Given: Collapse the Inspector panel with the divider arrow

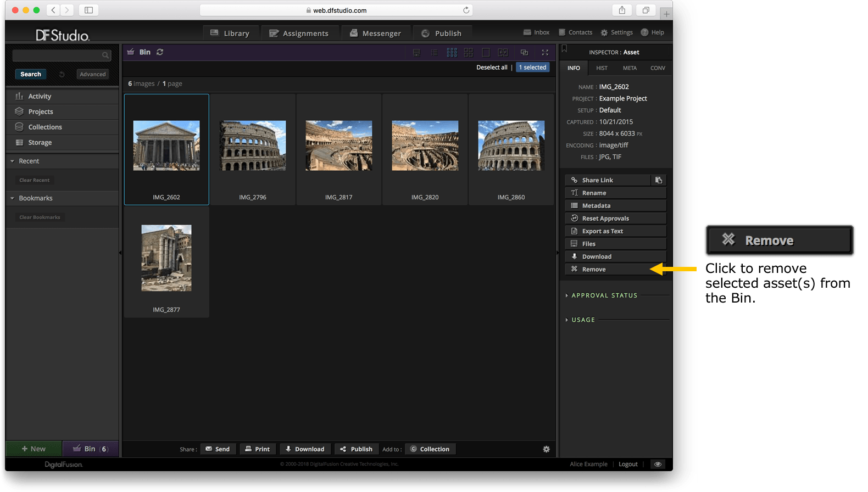Looking at the screenshot, I should click(557, 253).
